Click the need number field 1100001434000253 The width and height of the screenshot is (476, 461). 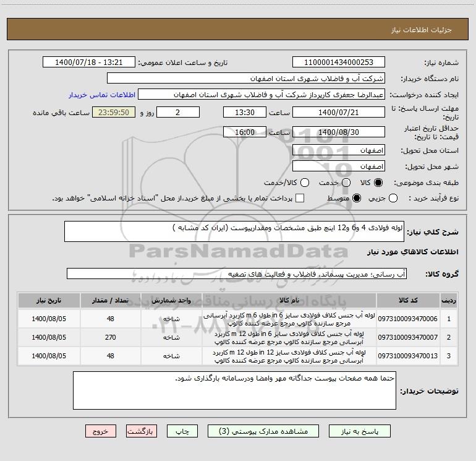[339, 62]
